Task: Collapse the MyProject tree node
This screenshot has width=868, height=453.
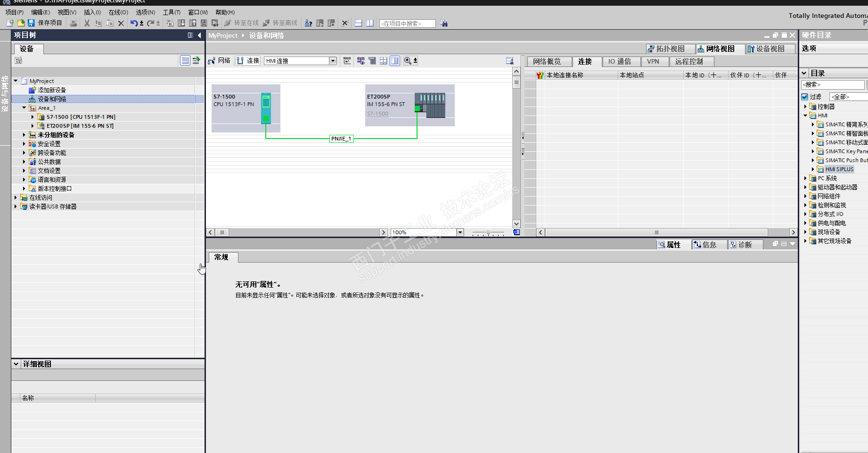Action: [16, 81]
